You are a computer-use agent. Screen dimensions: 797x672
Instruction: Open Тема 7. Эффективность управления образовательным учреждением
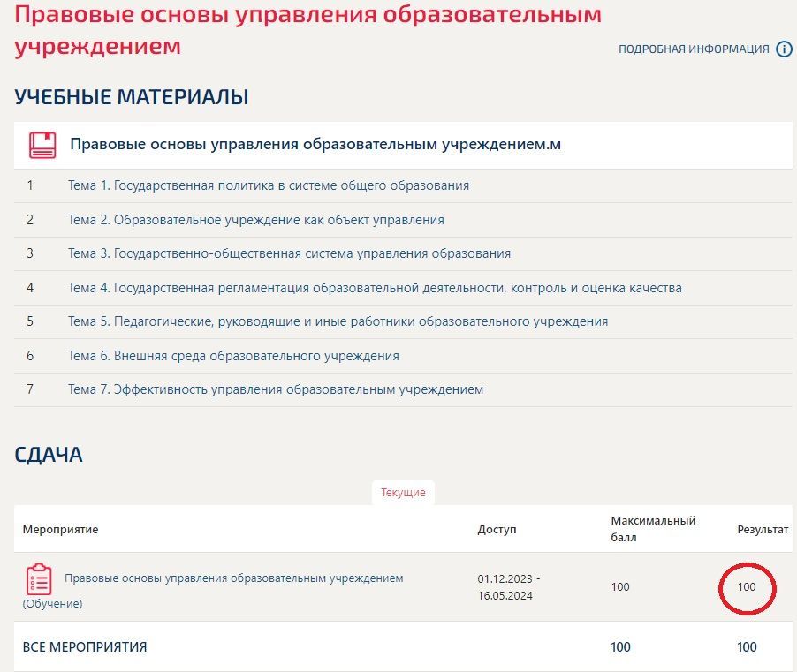click(x=276, y=389)
